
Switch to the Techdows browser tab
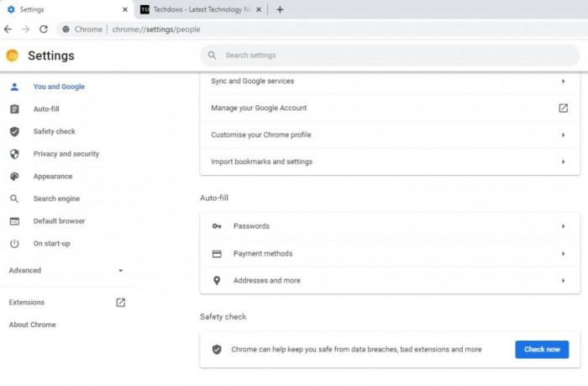coord(197,9)
